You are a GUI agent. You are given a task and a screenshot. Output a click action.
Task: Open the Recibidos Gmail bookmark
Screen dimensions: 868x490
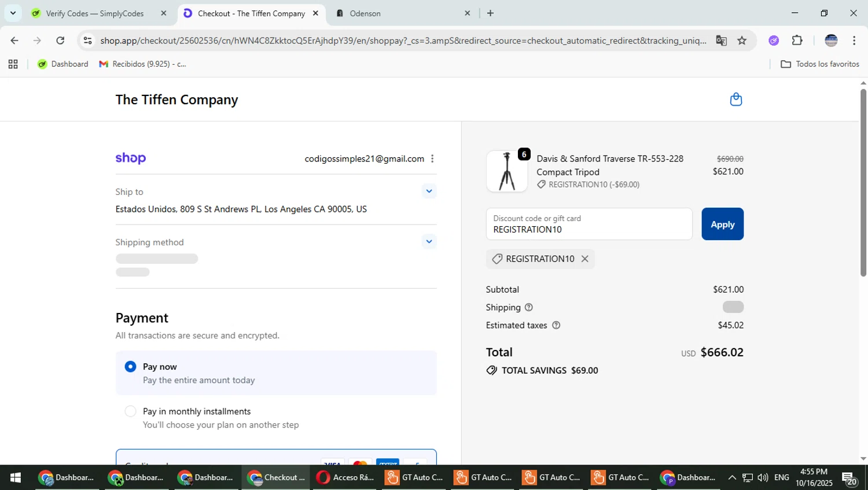(143, 64)
